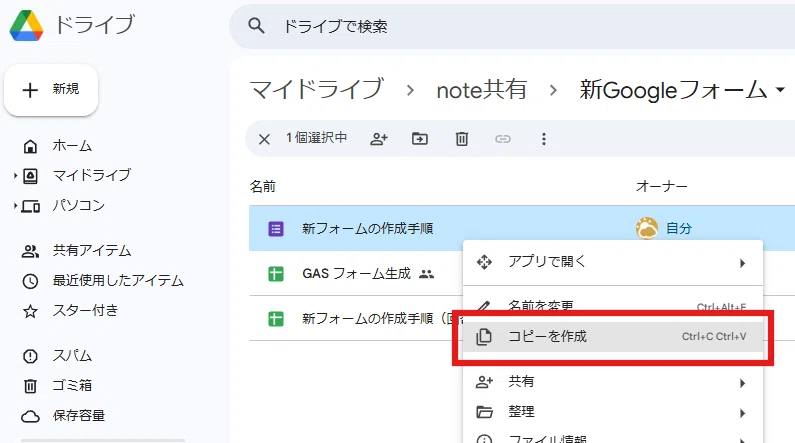The image size is (795, 443).
Task: Click the move-to-folder toolbar icon
Action: pyautogui.click(x=420, y=138)
